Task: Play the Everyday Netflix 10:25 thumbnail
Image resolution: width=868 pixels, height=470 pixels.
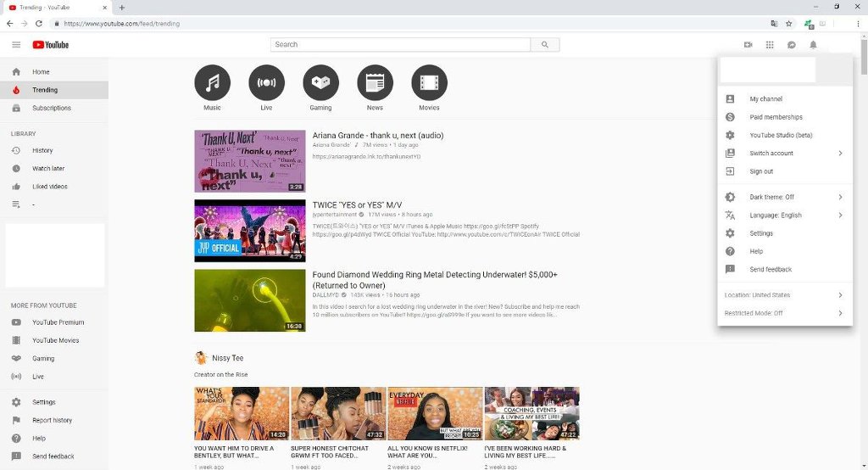Action: tap(435, 413)
